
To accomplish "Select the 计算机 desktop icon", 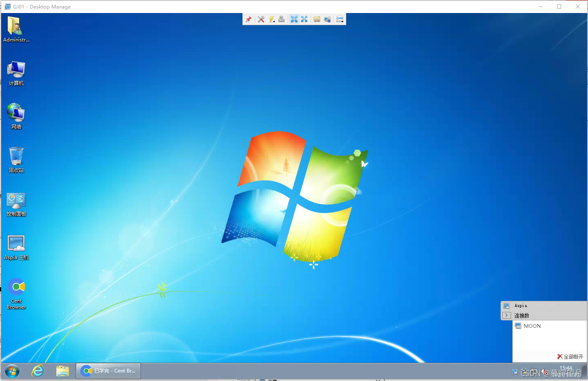I will coord(16,73).
